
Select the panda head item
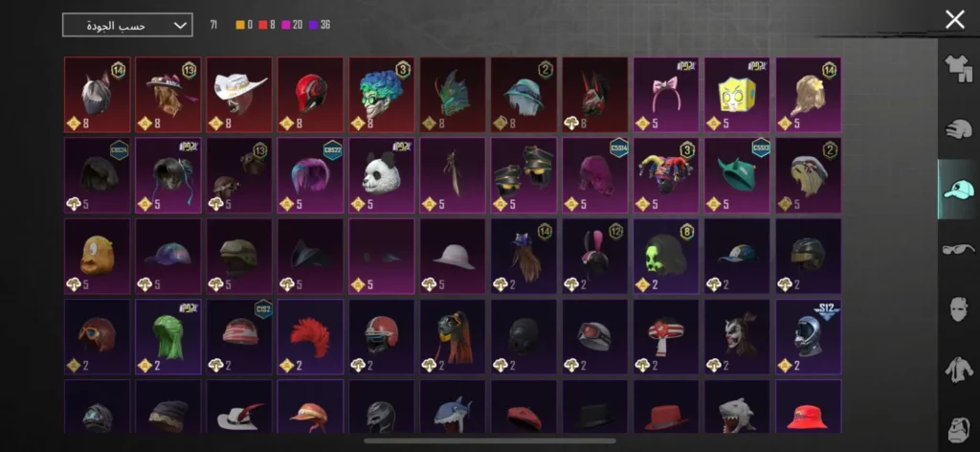click(x=381, y=175)
